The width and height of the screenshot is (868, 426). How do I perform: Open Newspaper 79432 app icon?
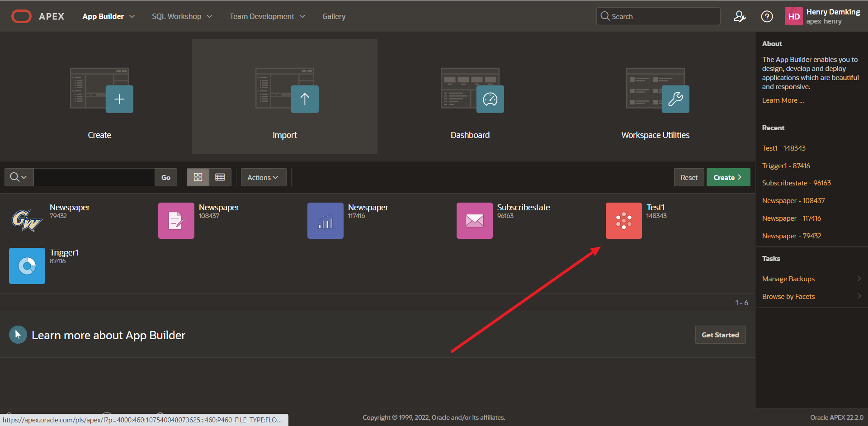[27, 221]
